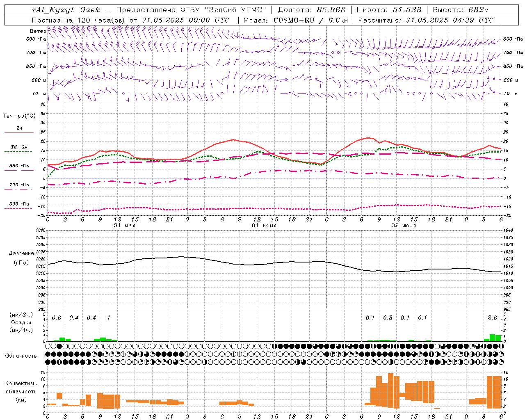The height and width of the screenshot is (420, 525).
Task: Click the latitude value Широта: 51.538
Action: [389, 10]
